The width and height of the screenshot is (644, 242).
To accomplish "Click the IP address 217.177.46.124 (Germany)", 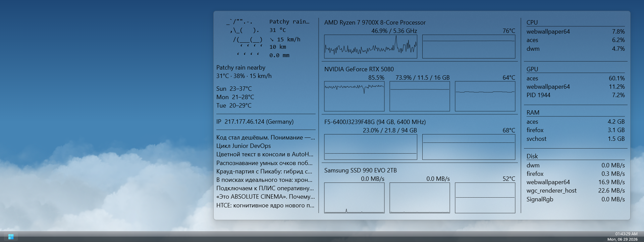I will click(x=255, y=122).
